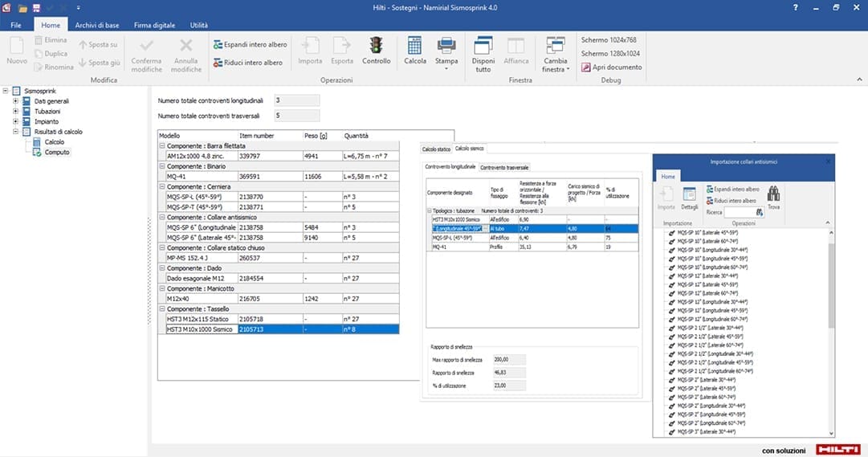Screen dimensions: 868x457
Task: Click Apri documento in Debug group
Action: click(611, 67)
